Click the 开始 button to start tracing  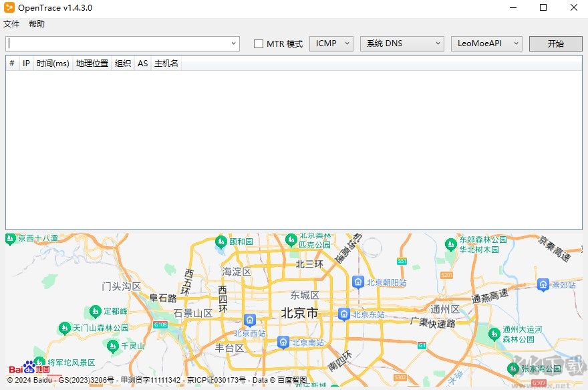point(557,43)
